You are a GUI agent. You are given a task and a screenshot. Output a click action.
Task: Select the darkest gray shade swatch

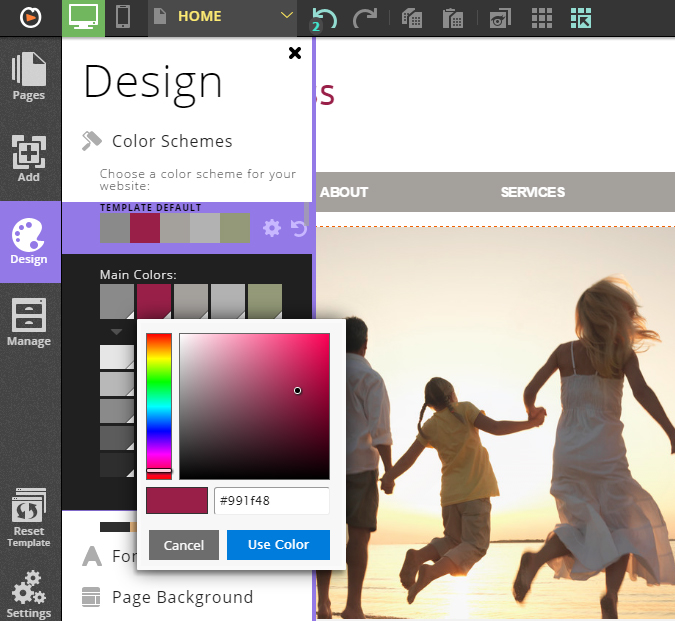pos(117,465)
